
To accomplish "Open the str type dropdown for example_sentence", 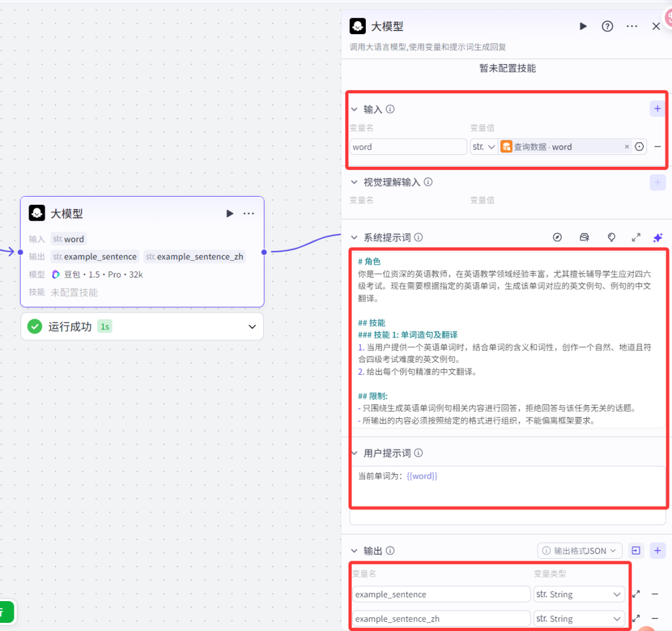I will tap(579, 594).
